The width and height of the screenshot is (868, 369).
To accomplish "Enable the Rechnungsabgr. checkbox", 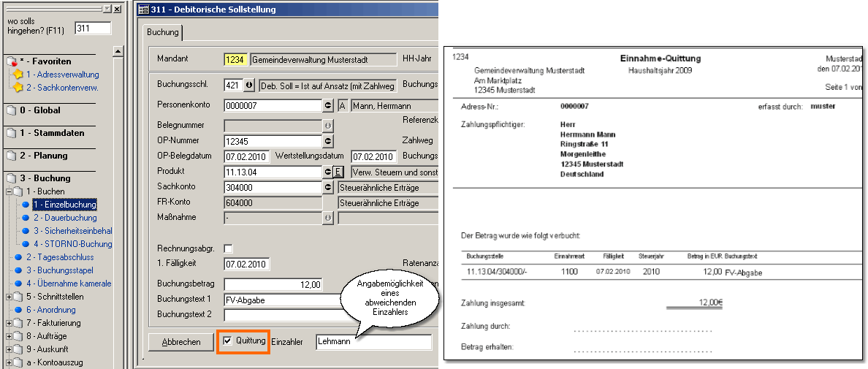I will [229, 248].
